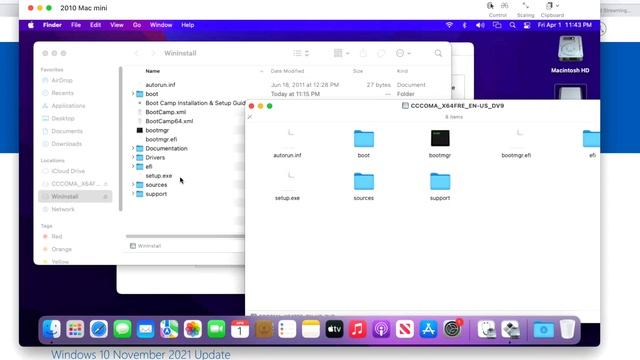Select the Macintosh HD desktop drive
640x360 pixels.
coord(570,54)
